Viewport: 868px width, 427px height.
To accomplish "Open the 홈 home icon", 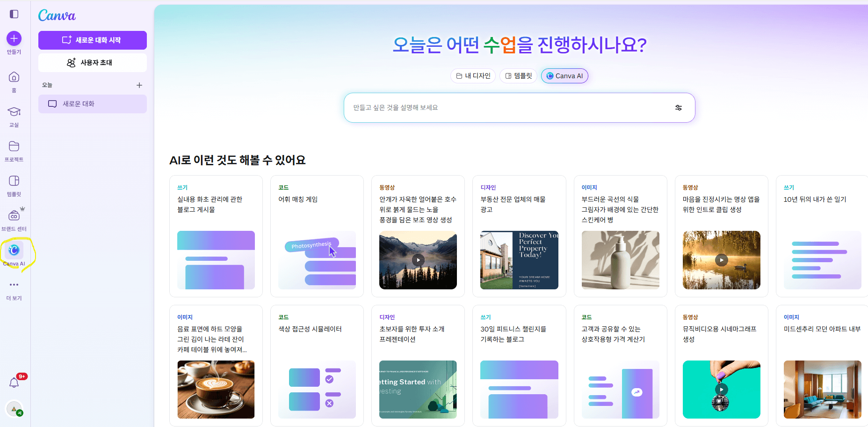I will coord(14,78).
